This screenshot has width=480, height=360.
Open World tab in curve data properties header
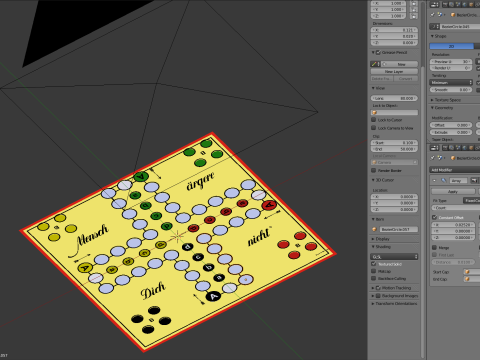[465, 5]
